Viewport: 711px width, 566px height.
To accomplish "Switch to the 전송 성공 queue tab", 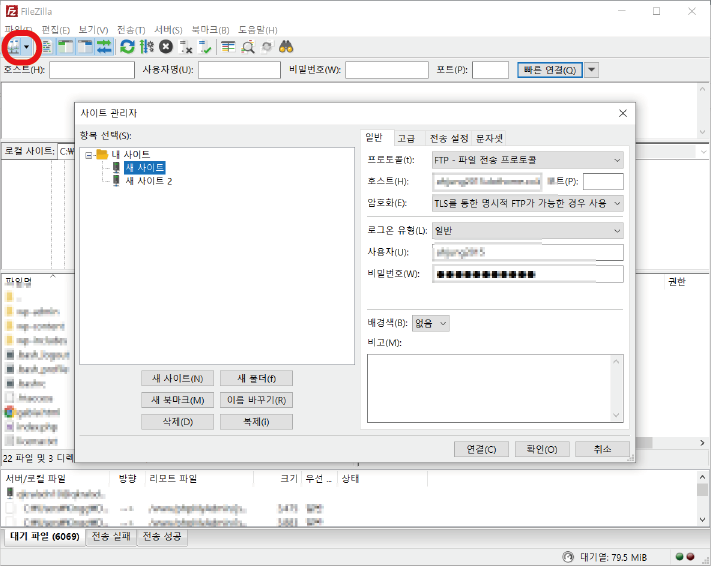I will (162, 537).
